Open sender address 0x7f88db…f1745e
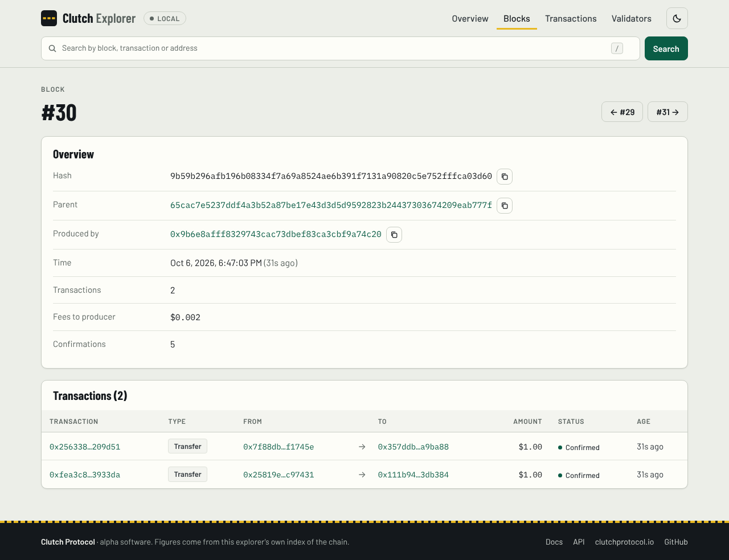The height and width of the screenshot is (560, 729). 279,447
